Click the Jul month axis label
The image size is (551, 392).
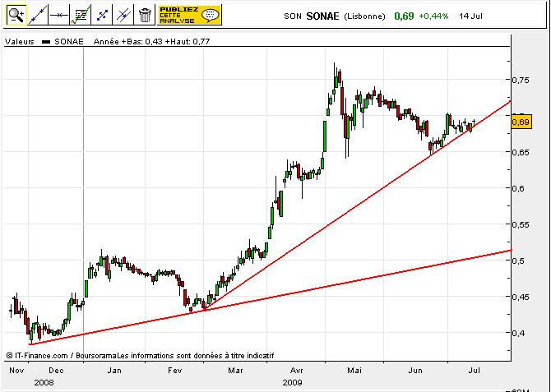click(474, 370)
